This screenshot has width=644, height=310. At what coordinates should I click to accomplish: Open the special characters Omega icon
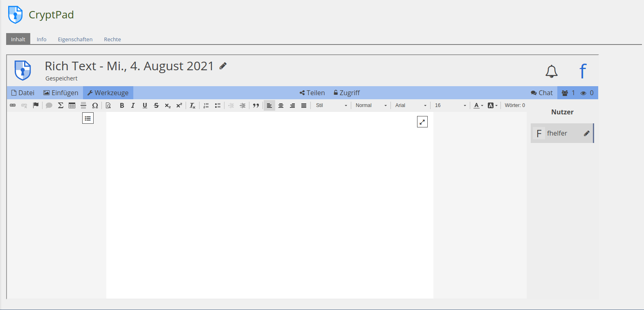click(95, 105)
